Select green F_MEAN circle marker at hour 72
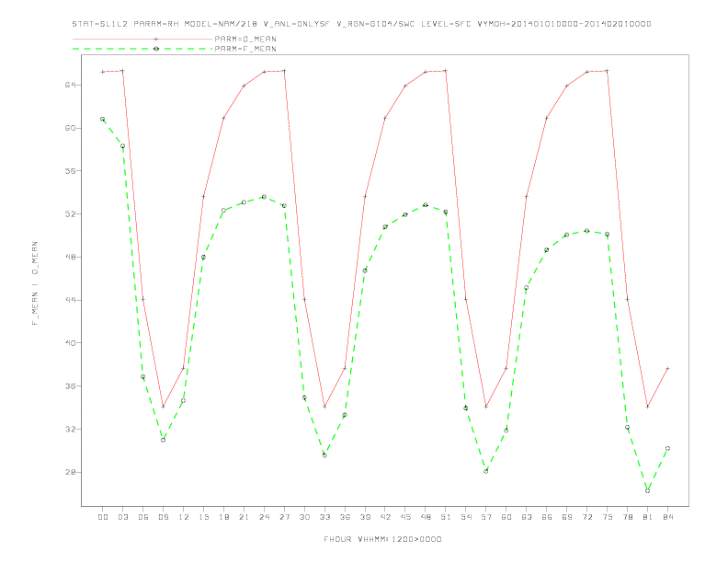This screenshot has width=728, height=563. (x=586, y=231)
